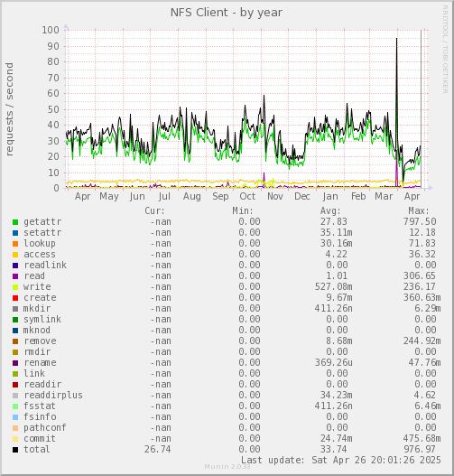The height and width of the screenshot is (476, 454).
Task: Click total average value 33.74
Action: pos(334,449)
